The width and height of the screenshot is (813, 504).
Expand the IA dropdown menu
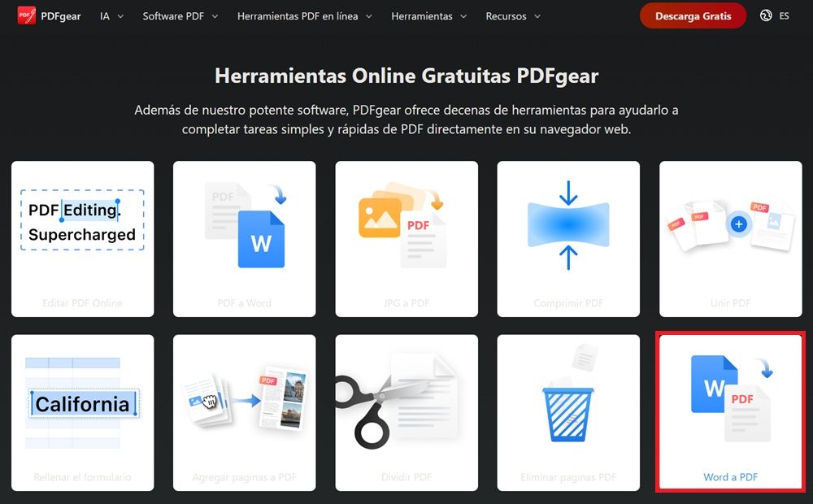(x=111, y=16)
